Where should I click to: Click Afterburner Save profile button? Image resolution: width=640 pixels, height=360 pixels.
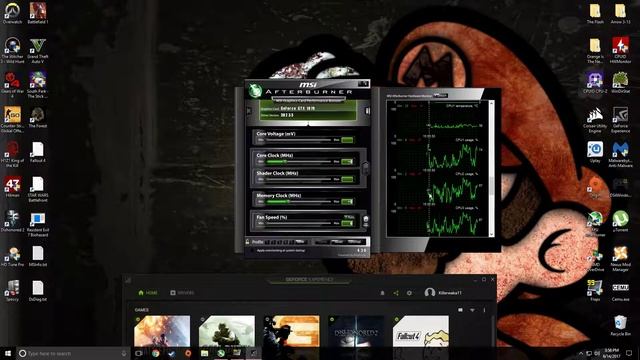[x=301, y=242]
